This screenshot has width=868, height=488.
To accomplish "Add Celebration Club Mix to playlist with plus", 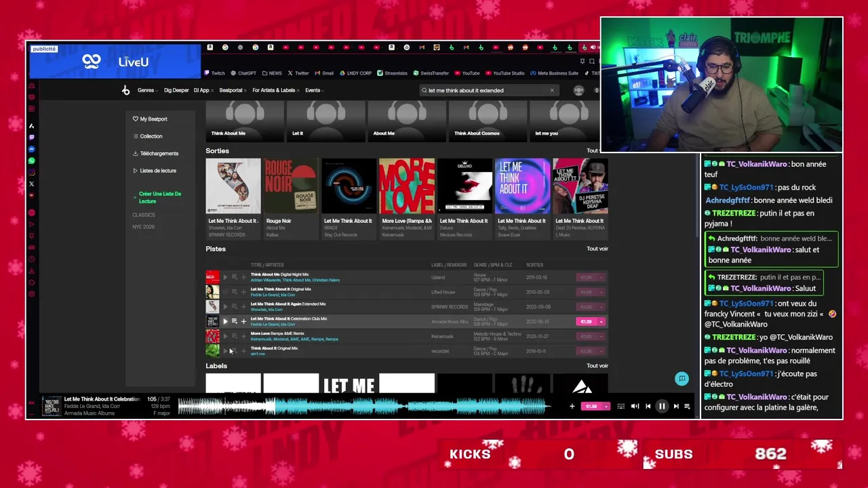I will click(243, 321).
